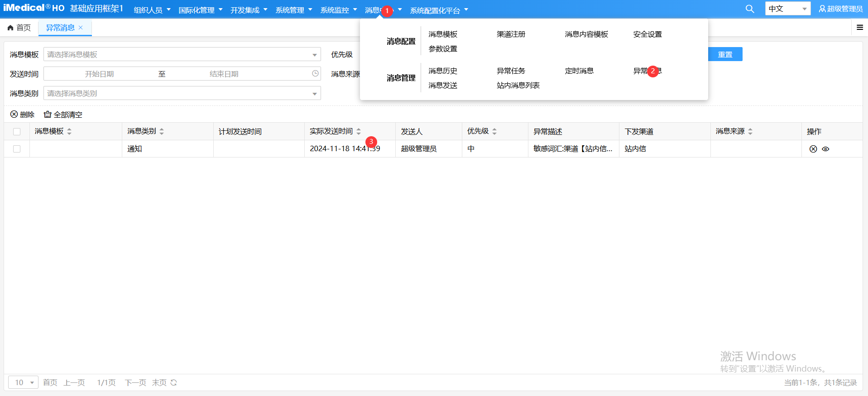View row details with the eye icon

pyautogui.click(x=825, y=149)
